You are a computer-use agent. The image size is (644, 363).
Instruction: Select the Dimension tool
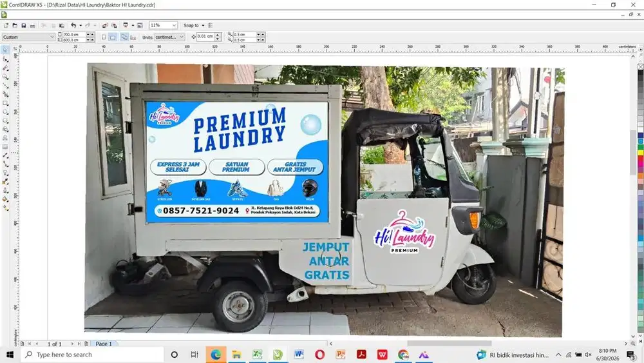click(5, 156)
